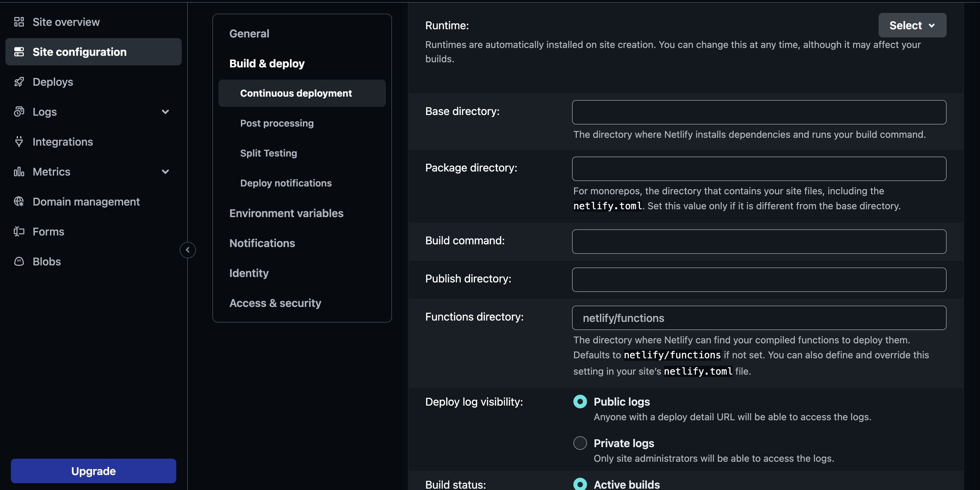
Task: Click the 'Build status:' label
Action: 455,484
